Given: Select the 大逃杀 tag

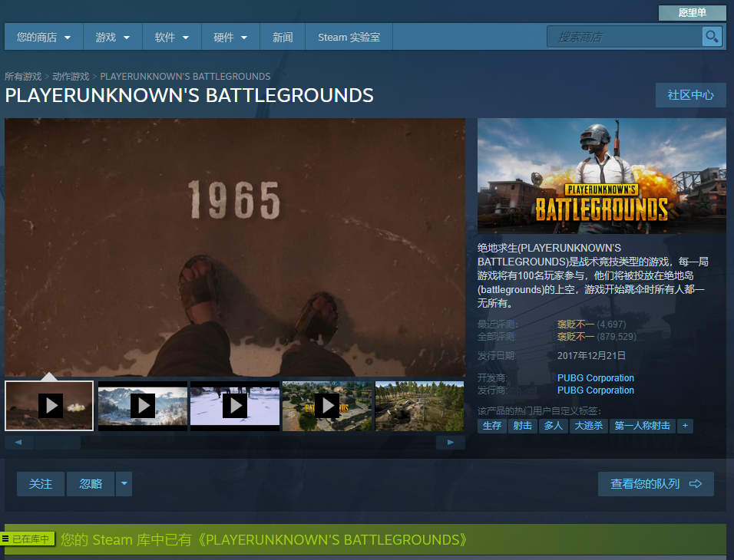Looking at the screenshot, I should tap(588, 426).
